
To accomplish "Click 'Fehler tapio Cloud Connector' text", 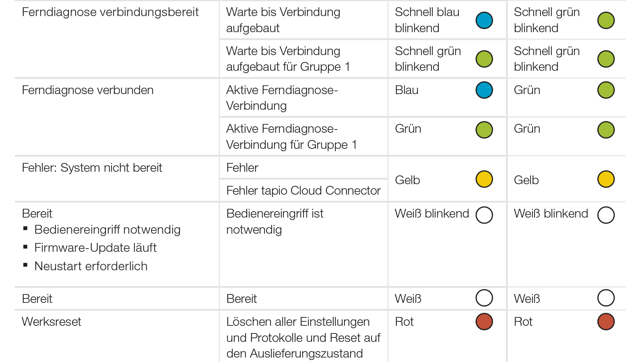I will [303, 191].
